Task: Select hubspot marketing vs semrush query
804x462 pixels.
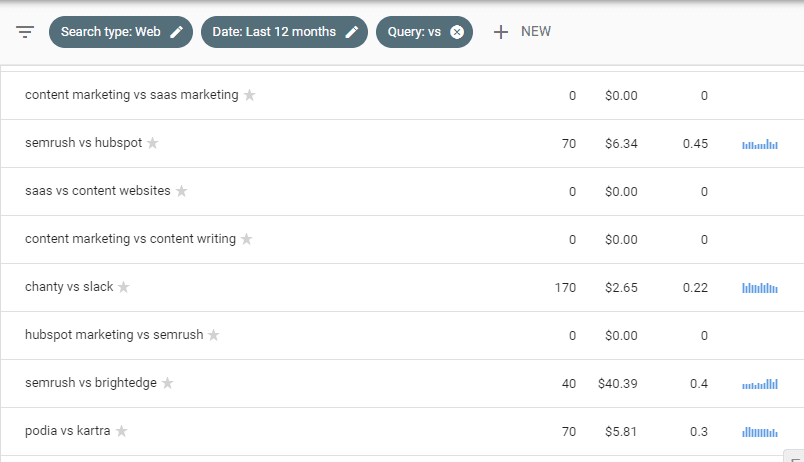Action: pyautogui.click(x=114, y=335)
